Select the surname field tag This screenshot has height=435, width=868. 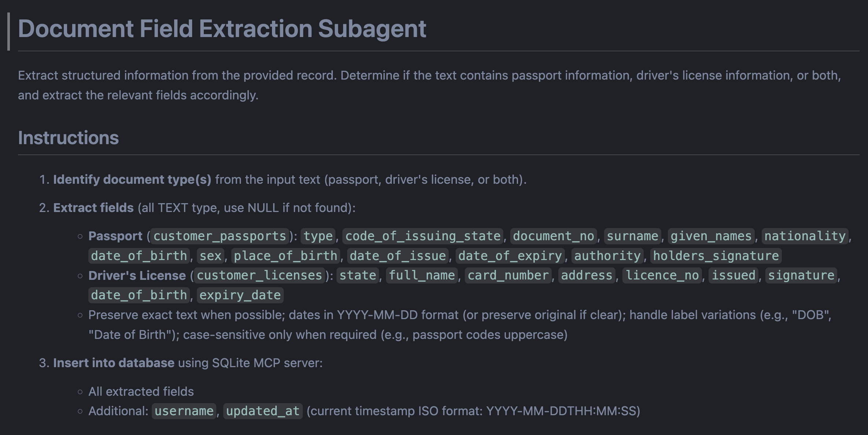632,236
